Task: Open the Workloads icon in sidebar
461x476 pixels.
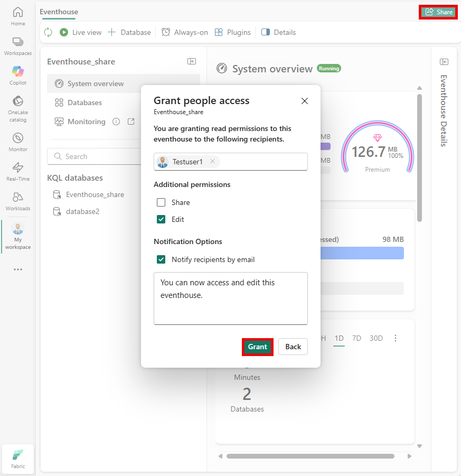Action: pos(18,197)
